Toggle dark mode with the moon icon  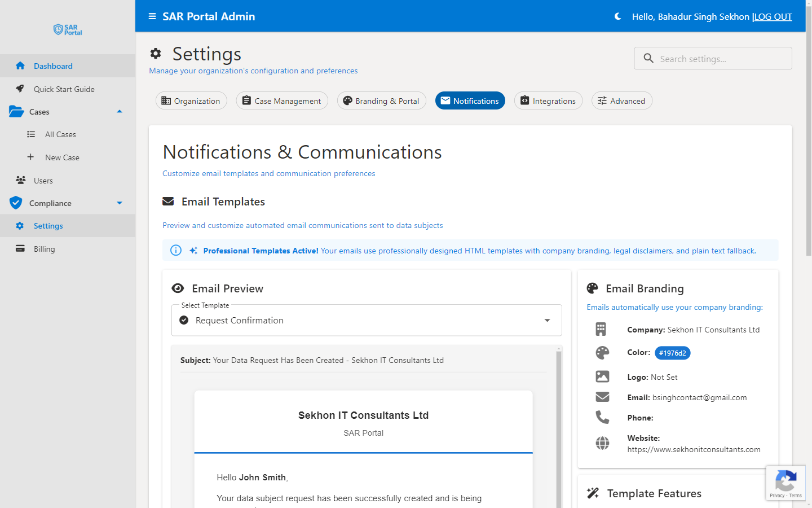617,17
